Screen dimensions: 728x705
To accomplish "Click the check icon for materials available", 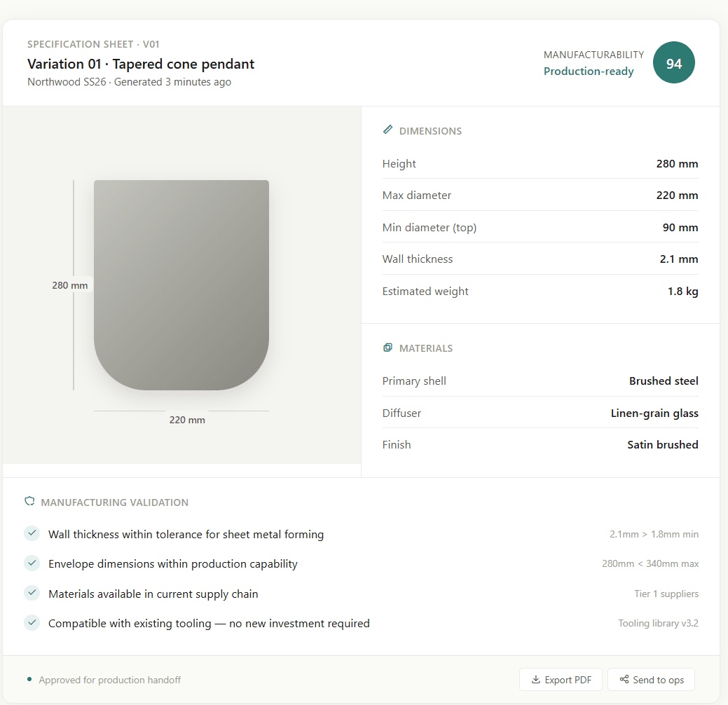I will tap(32, 593).
